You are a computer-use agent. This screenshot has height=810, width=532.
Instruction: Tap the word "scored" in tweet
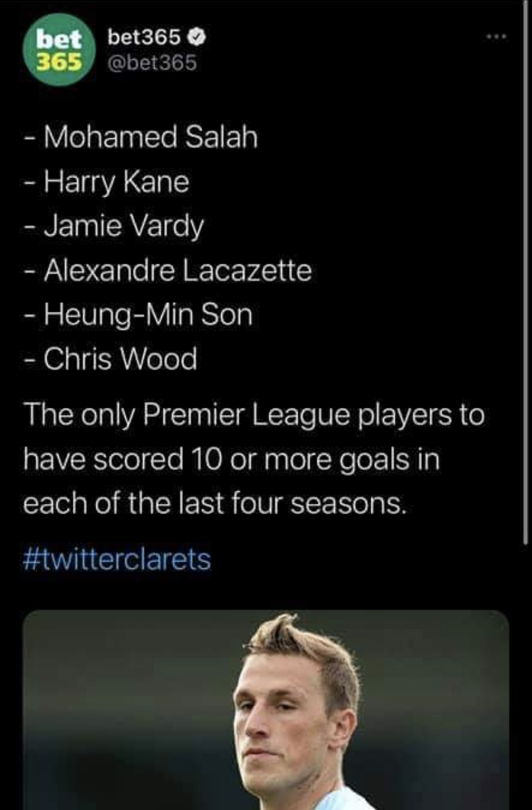(138, 459)
